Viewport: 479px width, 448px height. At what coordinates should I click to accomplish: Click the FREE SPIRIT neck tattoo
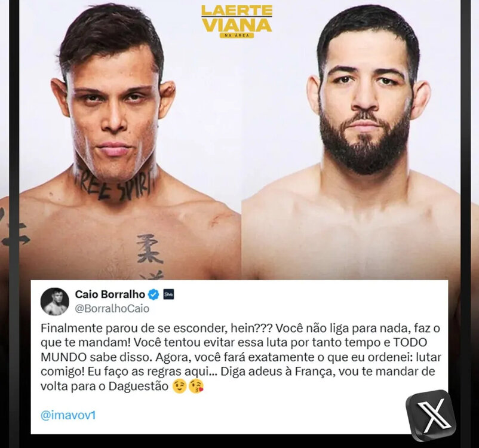116,187
